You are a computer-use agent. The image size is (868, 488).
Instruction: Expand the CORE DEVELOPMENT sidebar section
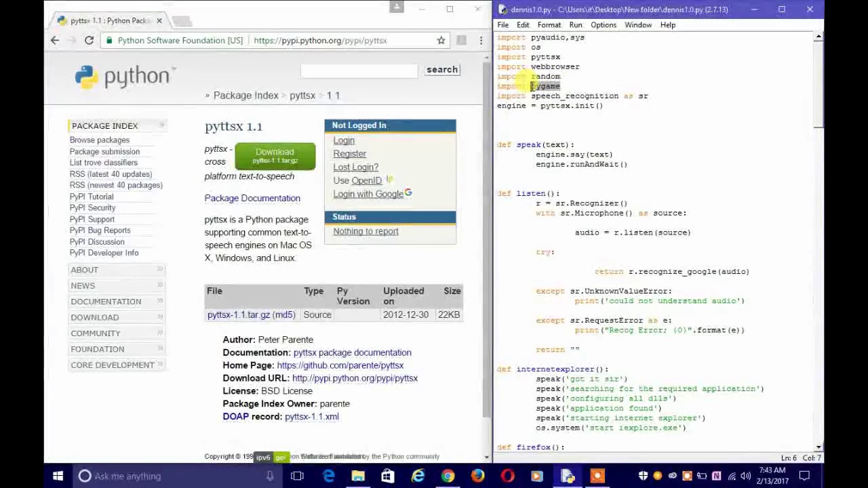pos(116,365)
